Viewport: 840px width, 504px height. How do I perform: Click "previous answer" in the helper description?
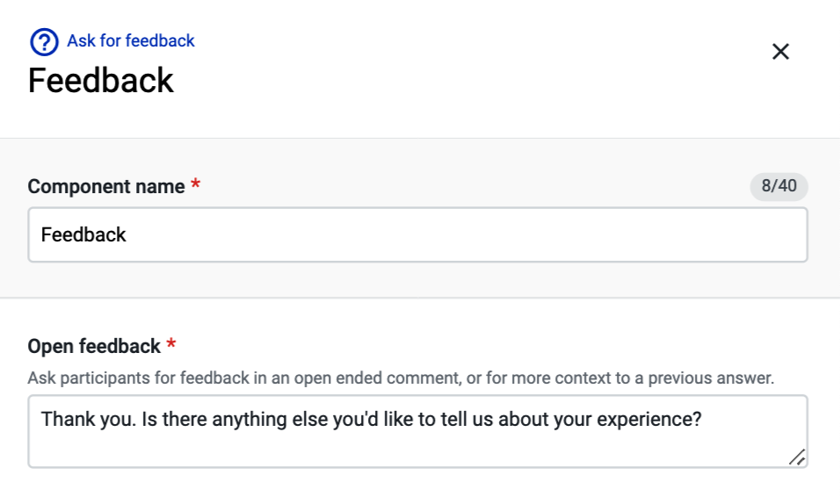711,378
